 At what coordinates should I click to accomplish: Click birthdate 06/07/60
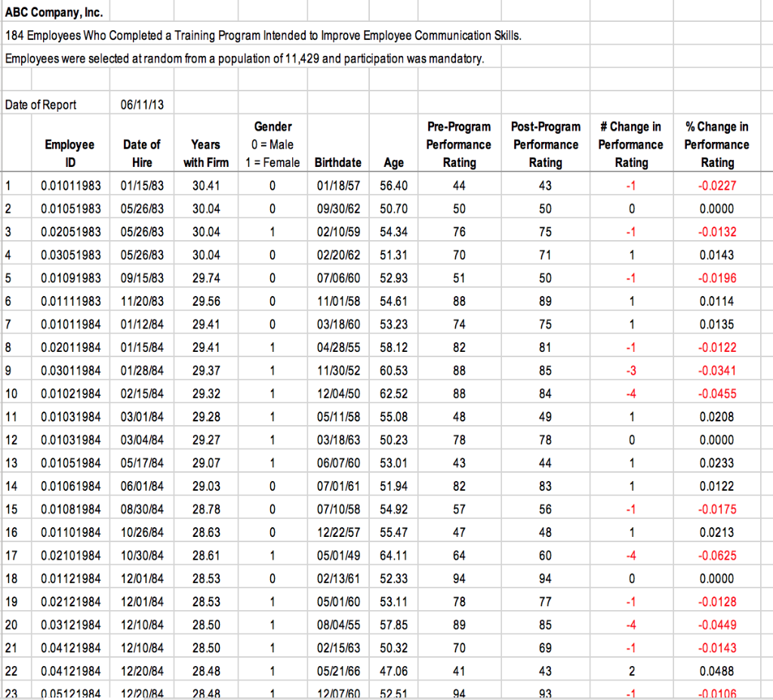tap(338, 463)
